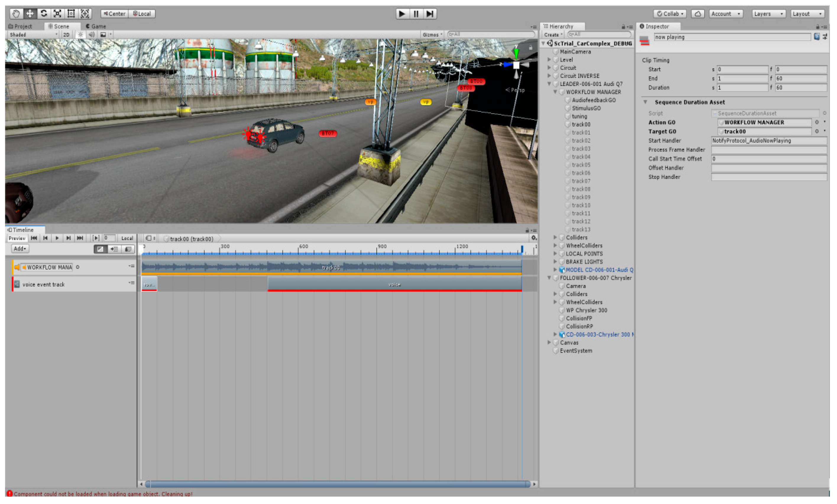
Task: Expand the Colliders item under LEADER
Action: [x=555, y=238]
